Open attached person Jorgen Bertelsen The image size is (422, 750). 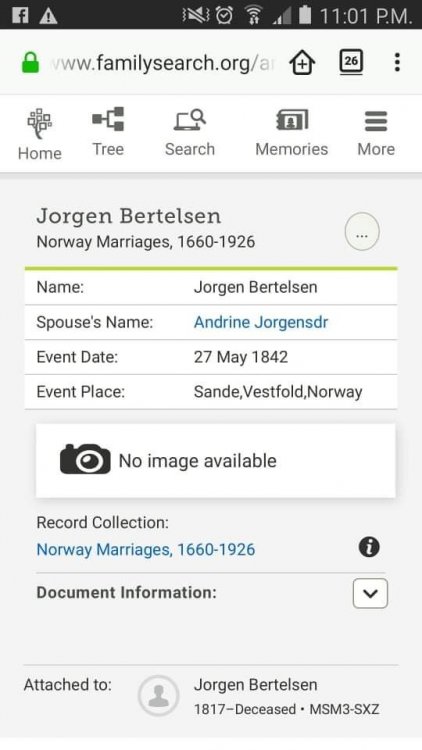pyautogui.click(x=255, y=684)
